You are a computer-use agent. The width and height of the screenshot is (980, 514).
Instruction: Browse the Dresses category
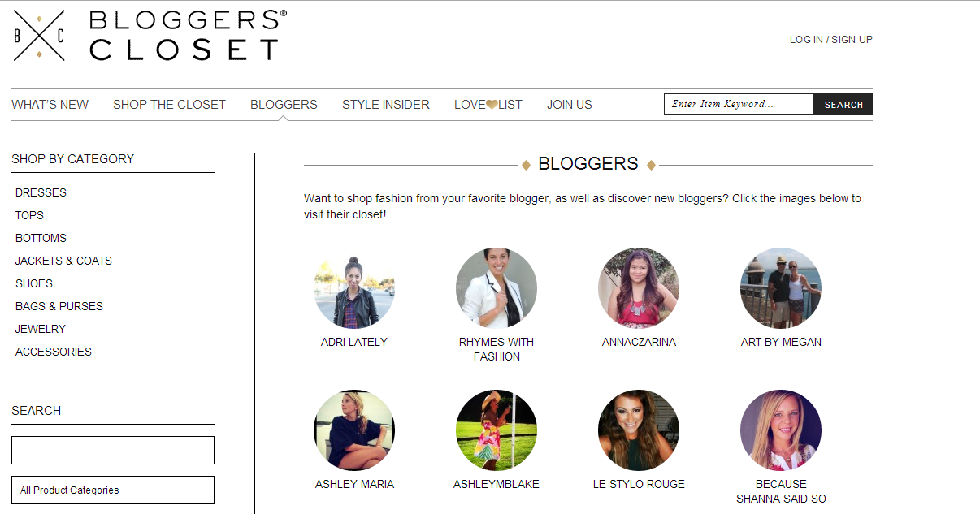(x=41, y=192)
